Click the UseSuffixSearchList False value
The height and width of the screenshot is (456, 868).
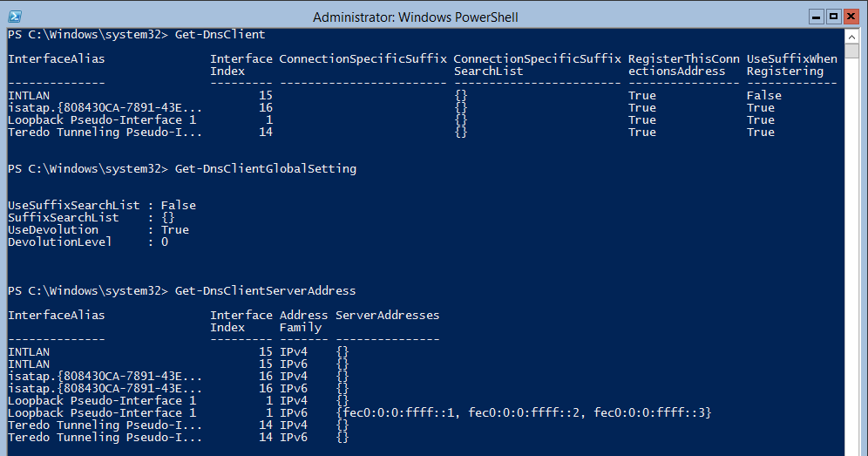coord(179,206)
